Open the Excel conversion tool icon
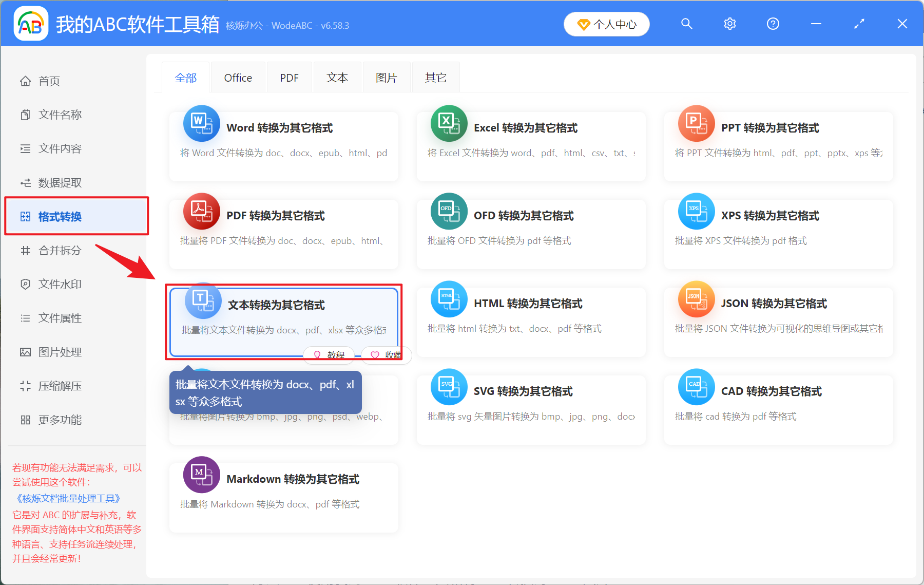The image size is (924, 585). tap(449, 124)
